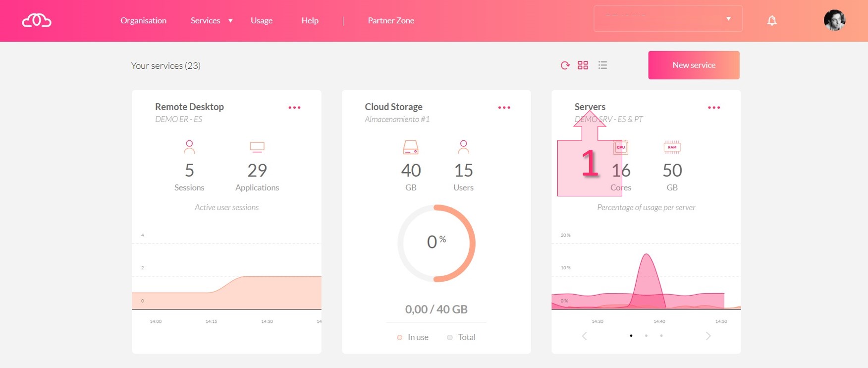Click the user profile avatar
The height and width of the screenshot is (368, 868).
(x=834, y=20)
